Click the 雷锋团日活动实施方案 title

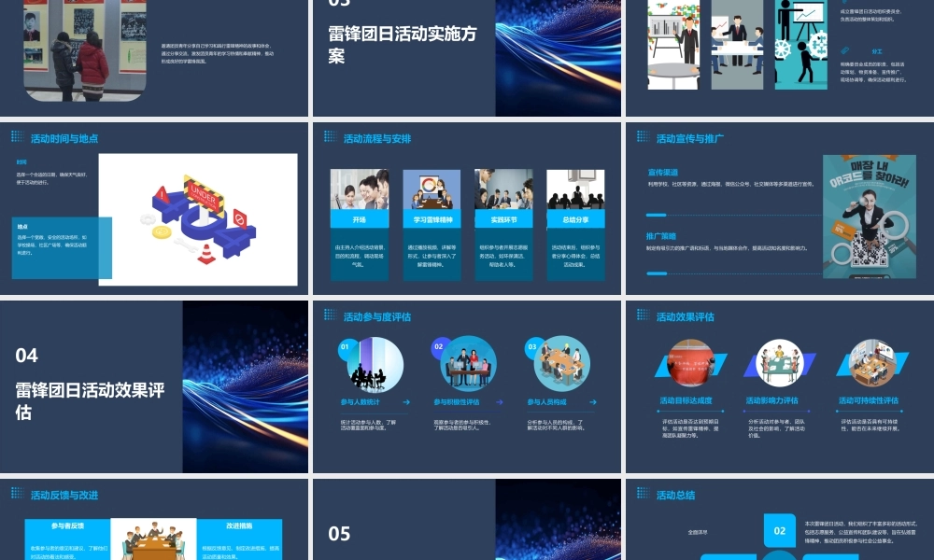[x=403, y=45]
